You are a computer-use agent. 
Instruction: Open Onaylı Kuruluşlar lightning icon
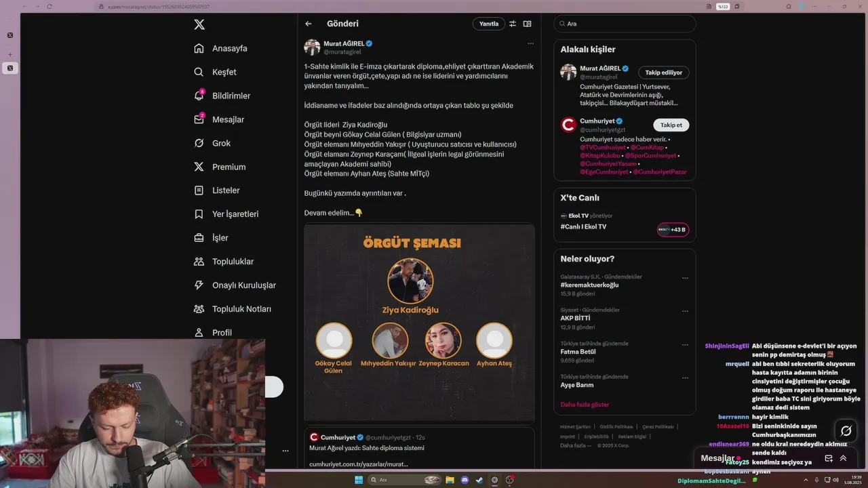coord(199,285)
